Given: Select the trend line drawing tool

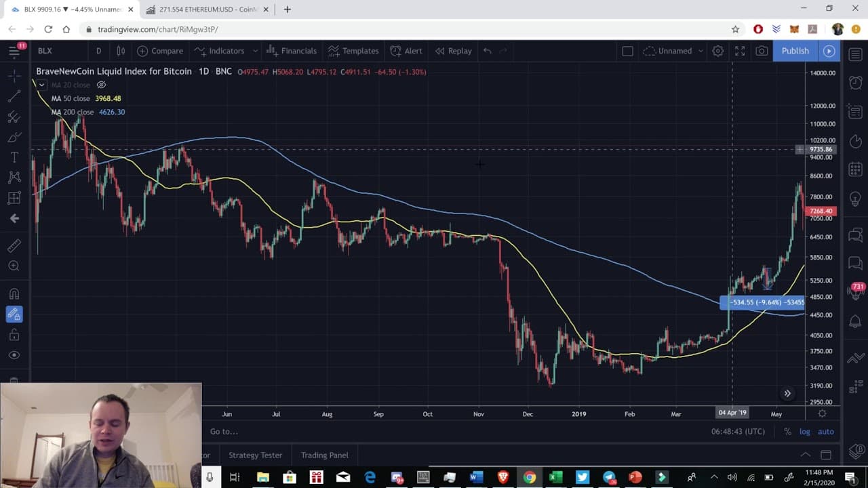Looking at the screenshot, I should [14, 97].
